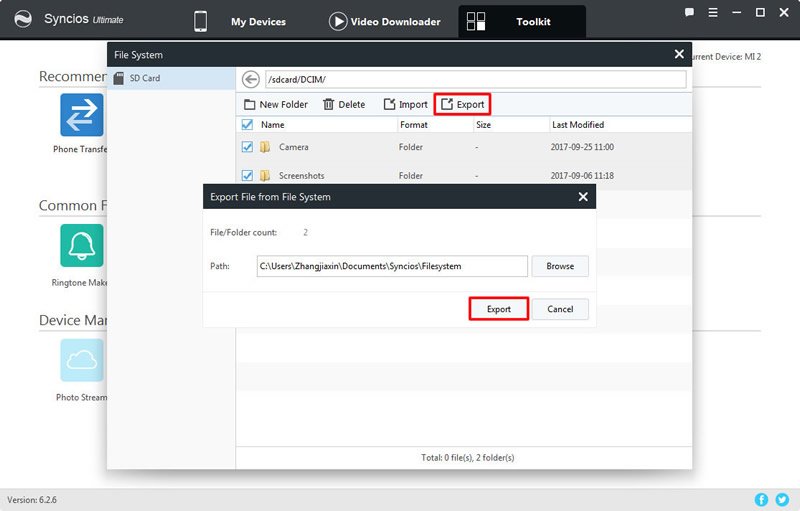
Task: Confirm with the Export dialog button
Action: pos(498,309)
